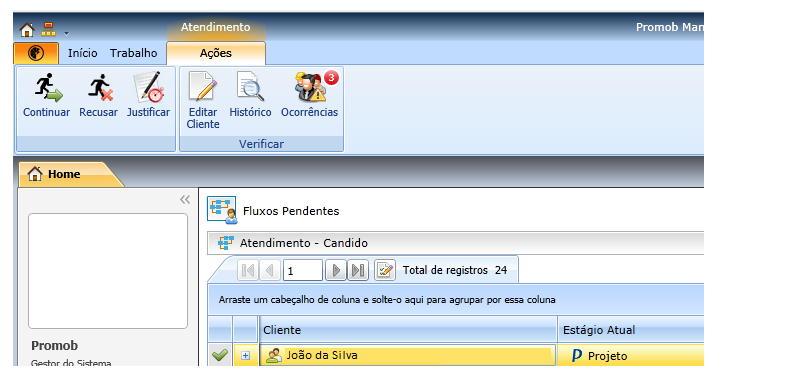Screen dimensions: 787x371
Task: Switch to the Início tab
Action: 83,53
